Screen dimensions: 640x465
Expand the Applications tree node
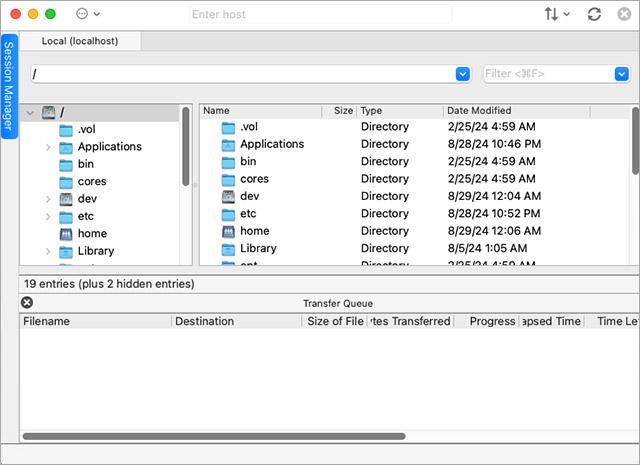pos(48,147)
